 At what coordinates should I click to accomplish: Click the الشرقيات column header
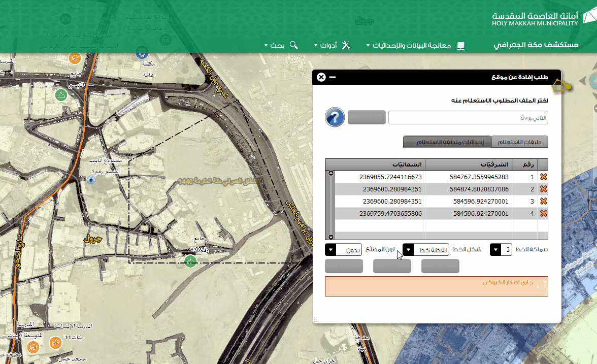click(469, 164)
